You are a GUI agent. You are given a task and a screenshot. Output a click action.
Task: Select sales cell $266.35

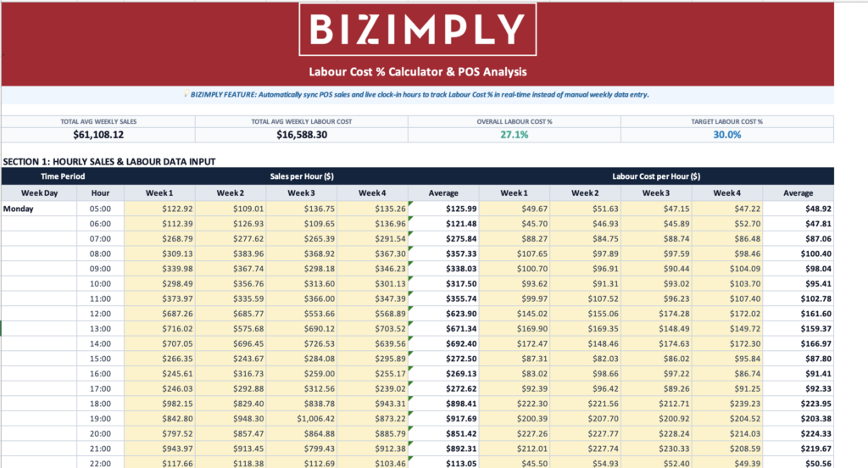click(160, 359)
